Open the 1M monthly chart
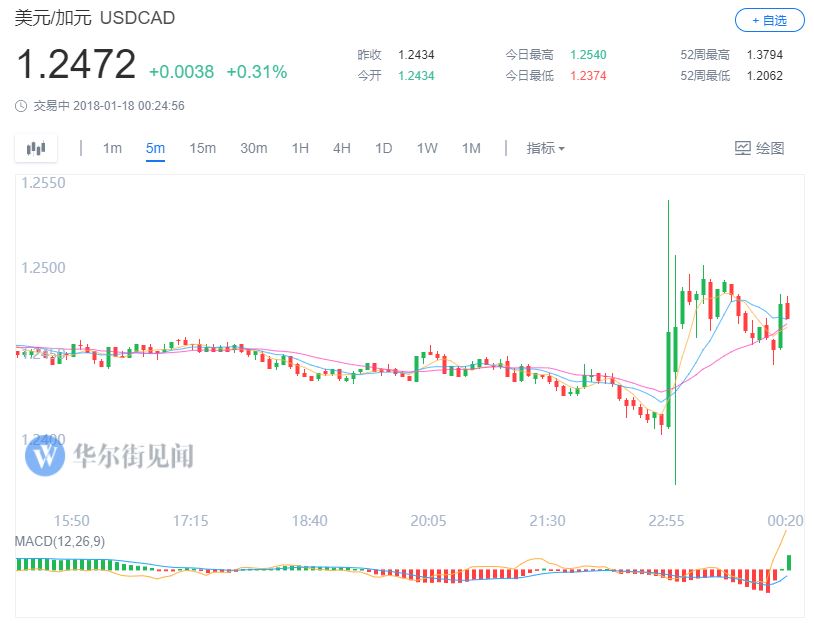The image size is (814, 628). (x=471, y=149)
